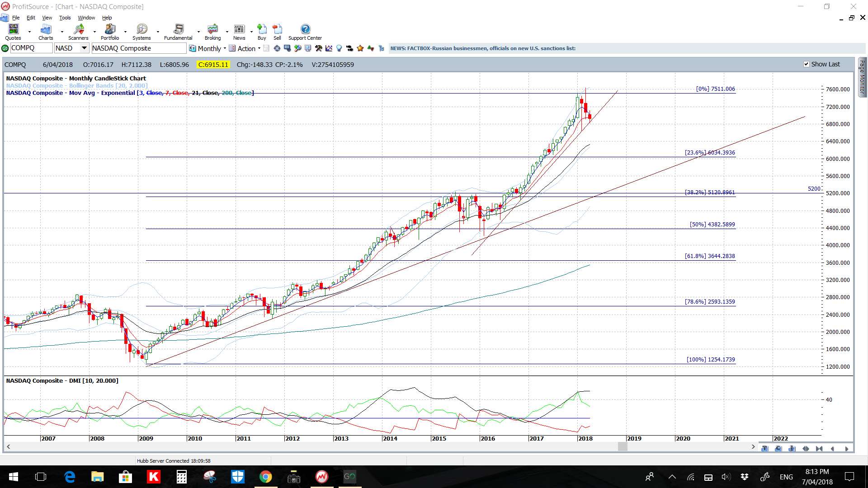The image size is (868, 488).
Task: Open the Quotes module
Action: (x=13, y=32)
